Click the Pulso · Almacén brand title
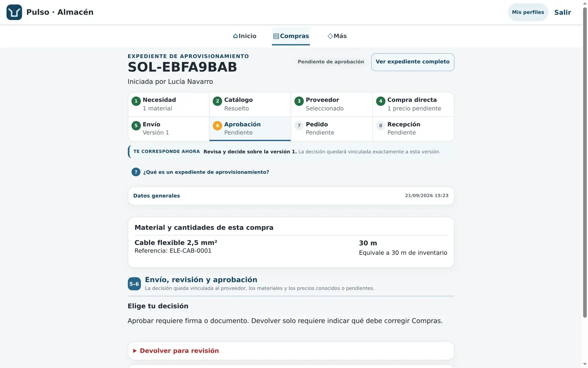Image resolution: width=588 pixels, height=368 pixels. coord(60,12)
